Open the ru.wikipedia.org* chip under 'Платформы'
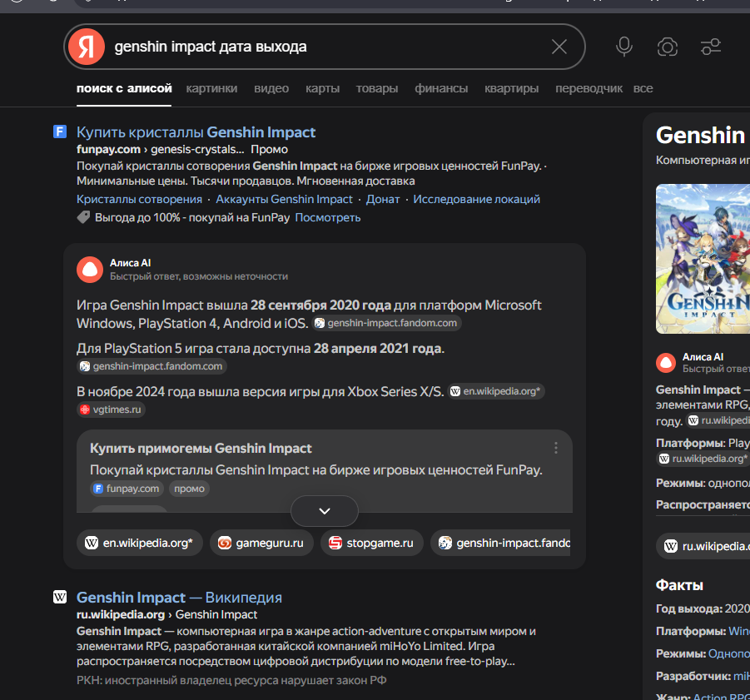The height and width of the screenshot is (700, 750). [703, 459]
